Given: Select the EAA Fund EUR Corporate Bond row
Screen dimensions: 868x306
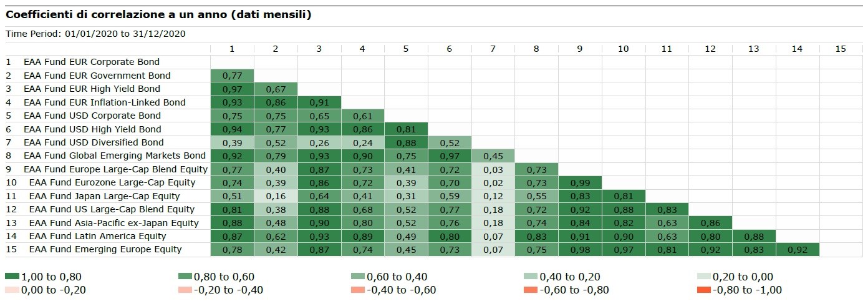Looking at the screenshot, I should coord(92,62).
